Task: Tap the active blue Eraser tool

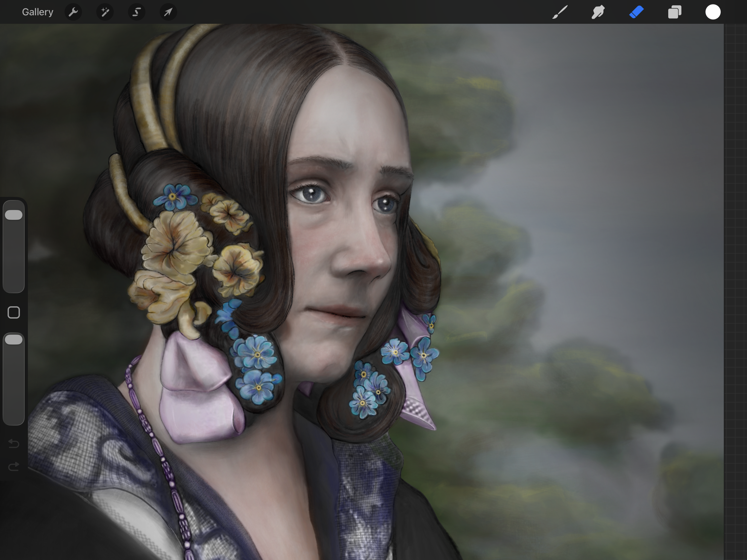Action: [x=636, y=12]
